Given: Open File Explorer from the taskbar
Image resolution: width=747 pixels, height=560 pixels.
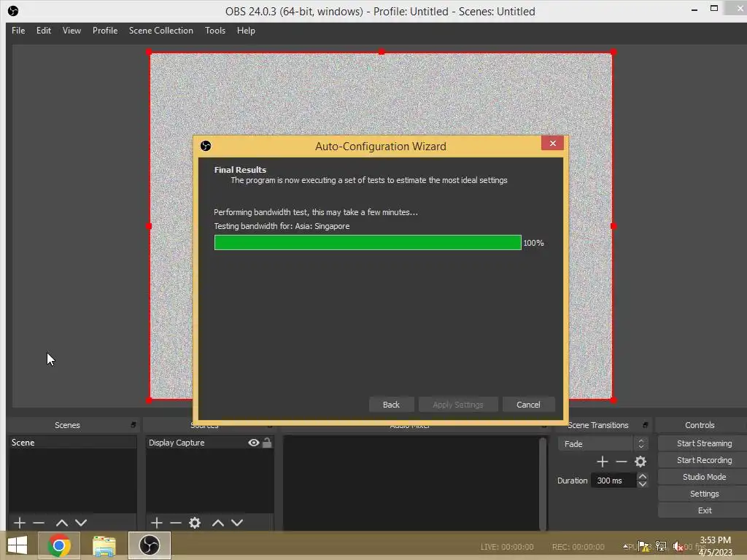Looking at the screenshot, I should (x=104, y=545).
